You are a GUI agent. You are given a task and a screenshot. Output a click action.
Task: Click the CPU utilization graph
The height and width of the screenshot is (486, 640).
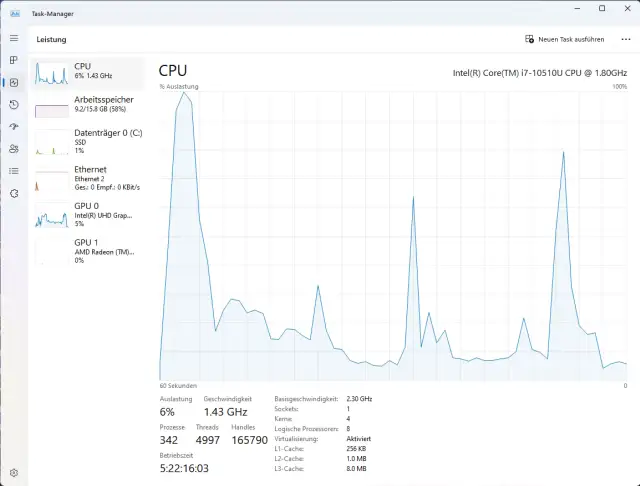(393, 236)
